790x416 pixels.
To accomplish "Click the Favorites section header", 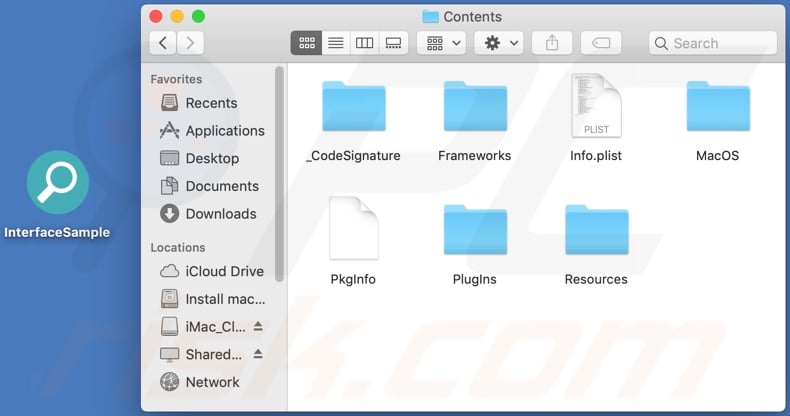I will pyautogui.click(x=176, y=79).
